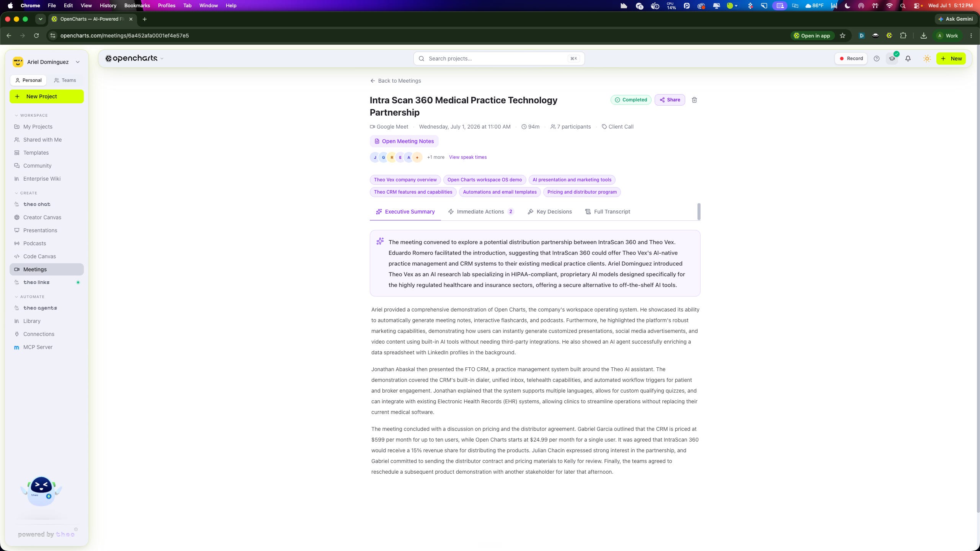Open Meetings in sidebar
Image resolution: width=980 pixels, height=551 pixels.
47,269
